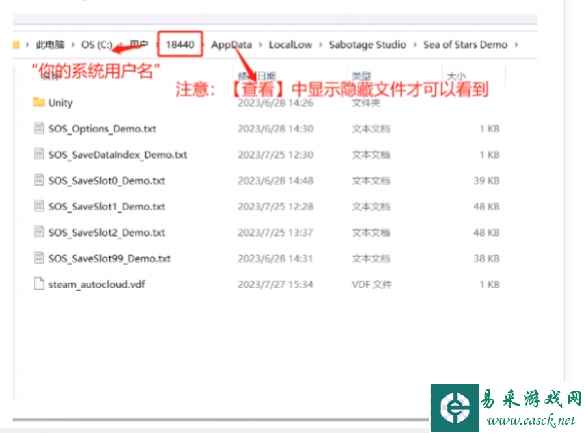The image size is (584, 433).
Task: Go to Sea of Stars Demo breadcrumb
Action: pos(465,45)
